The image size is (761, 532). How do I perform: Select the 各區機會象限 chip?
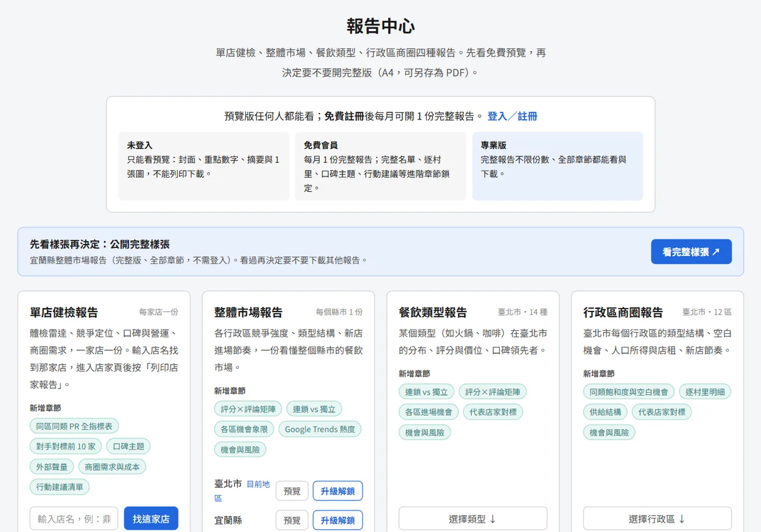pyautogui.click(x=244, y=429)
